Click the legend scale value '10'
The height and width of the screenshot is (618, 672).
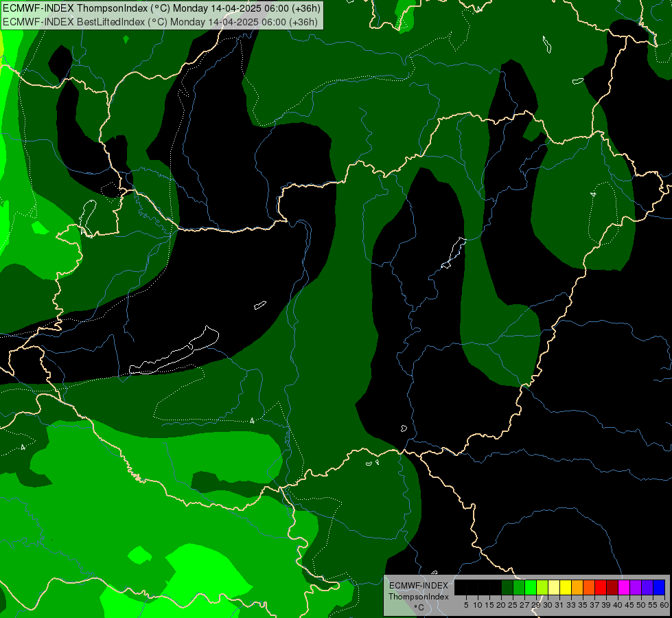click(478, 605)
